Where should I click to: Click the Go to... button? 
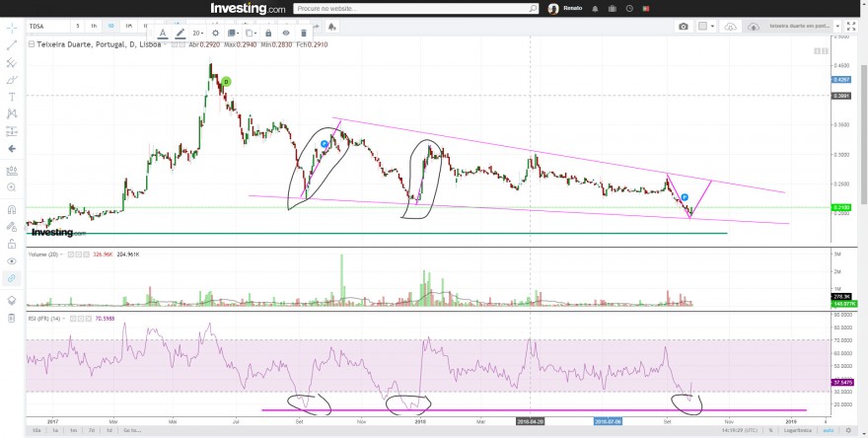pyautogui.click(x=132, y=430)
